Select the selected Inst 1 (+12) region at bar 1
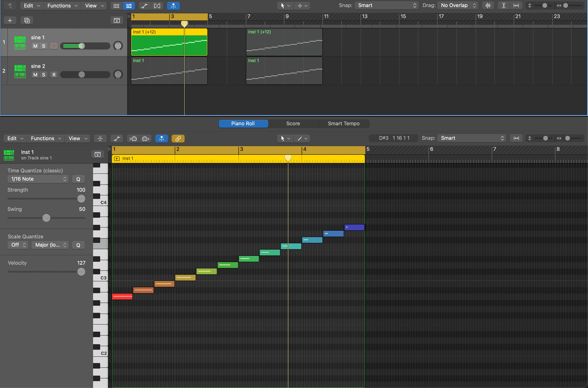Viewport: 588px width, 388px height. [x=169, y=42]
